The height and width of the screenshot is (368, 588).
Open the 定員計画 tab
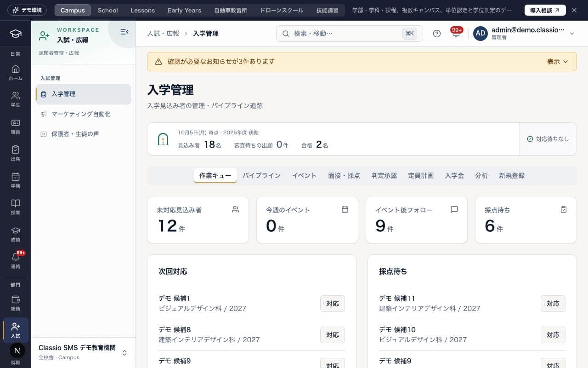click(421, 176)
